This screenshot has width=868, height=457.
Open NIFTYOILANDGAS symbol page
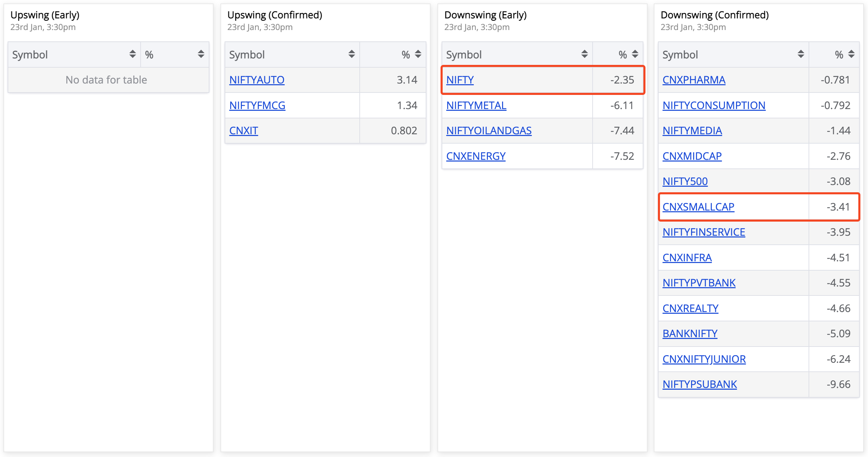[x=489, y=130]
